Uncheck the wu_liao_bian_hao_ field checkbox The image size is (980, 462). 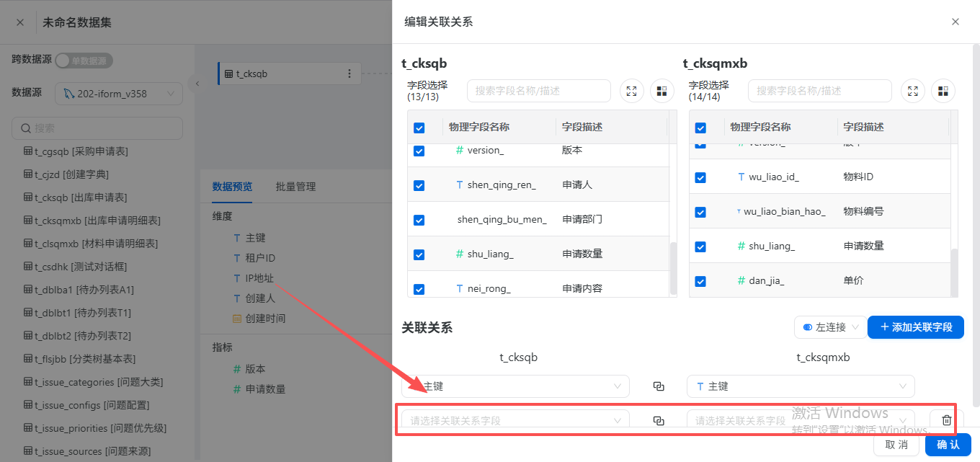point(700,212)
